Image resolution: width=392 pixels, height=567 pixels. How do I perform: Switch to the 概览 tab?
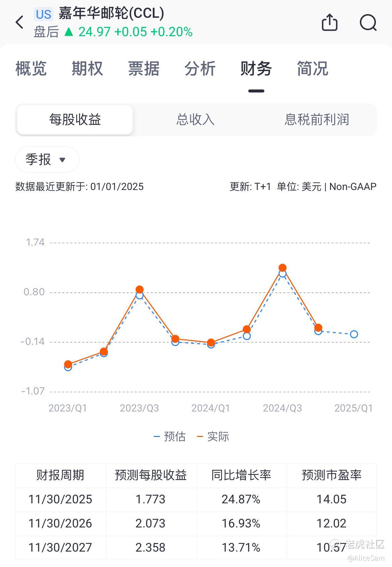coord(31,68)
